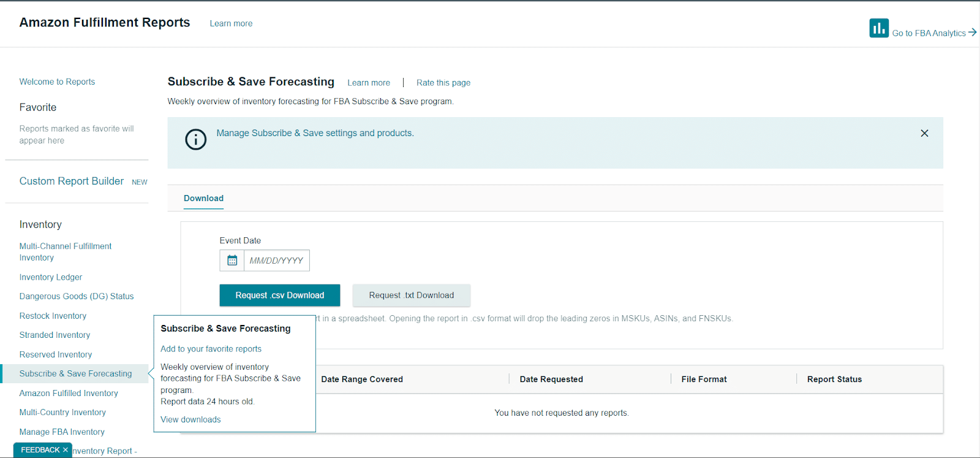Click 'You have not requested any reports.' text
The height and width of the screenshot is (458, 980).
(x=562, y=413)
